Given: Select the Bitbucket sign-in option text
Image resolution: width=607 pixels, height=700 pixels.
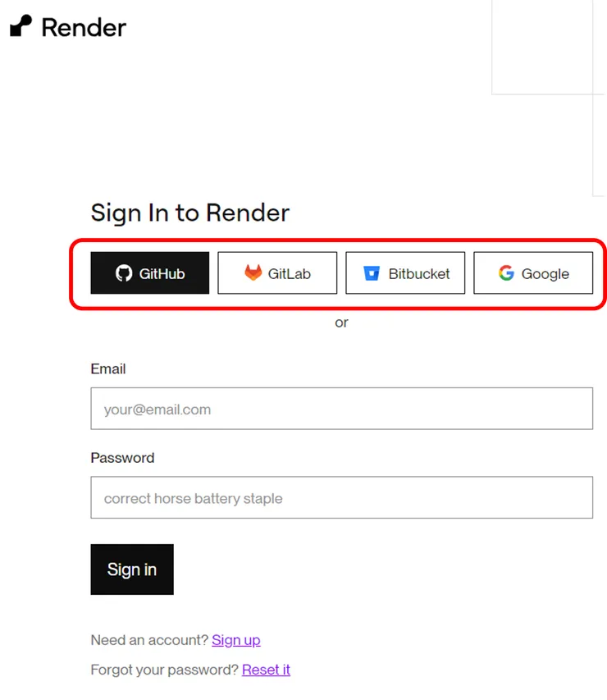Looking at the screenshot, I should point(419,274).
